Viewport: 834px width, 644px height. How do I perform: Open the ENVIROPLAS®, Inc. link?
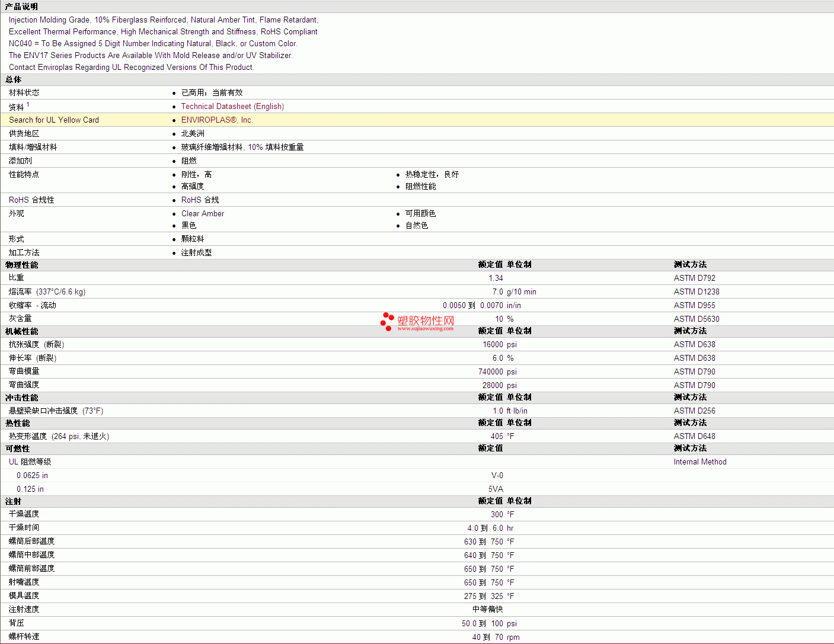pos(217,120)
